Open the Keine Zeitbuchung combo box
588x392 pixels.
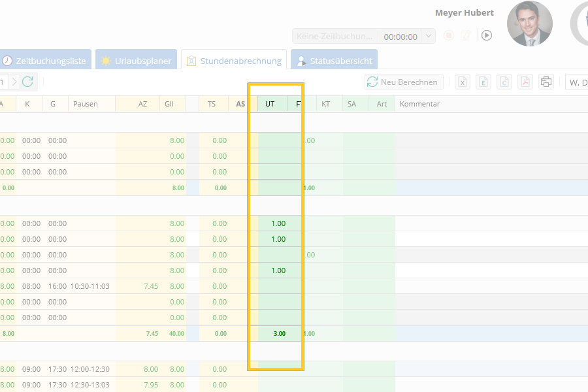(335, 37)
